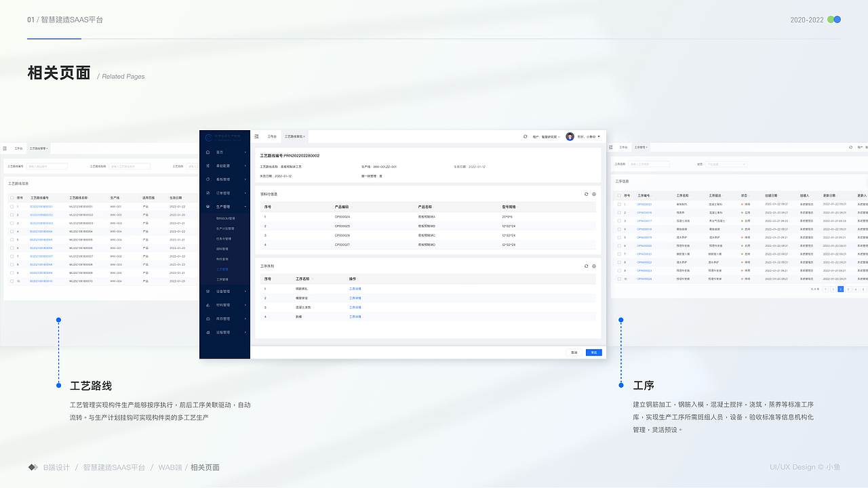Open user avatar in center window header

point(570,136)
